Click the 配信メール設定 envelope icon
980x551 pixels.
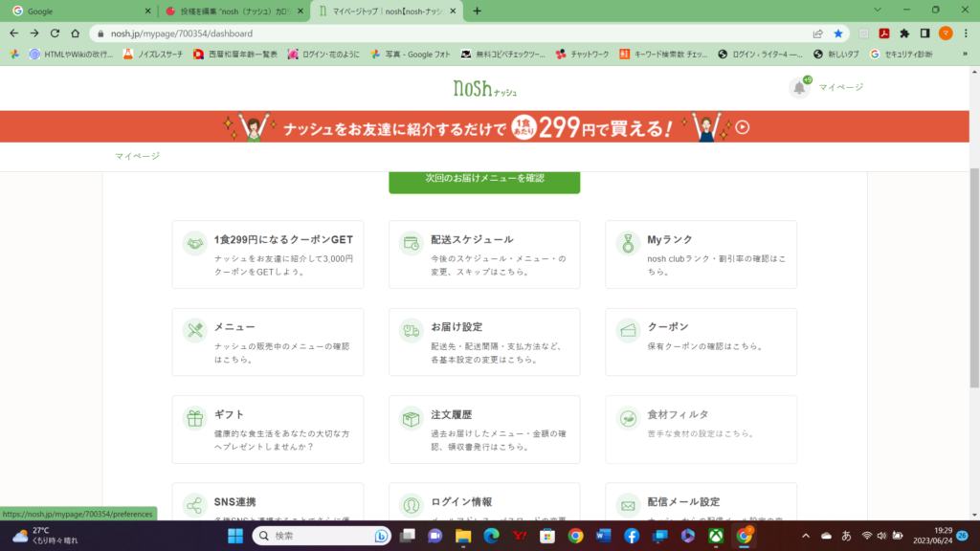tap(628, 505)
